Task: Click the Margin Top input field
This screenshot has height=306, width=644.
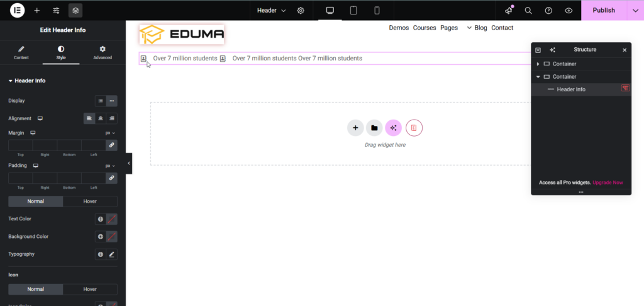Action: (x=21, y=145)
